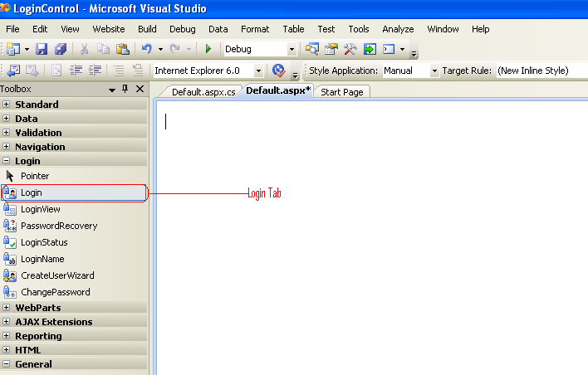Expand the Standard toolbox section

pos(7,105)
